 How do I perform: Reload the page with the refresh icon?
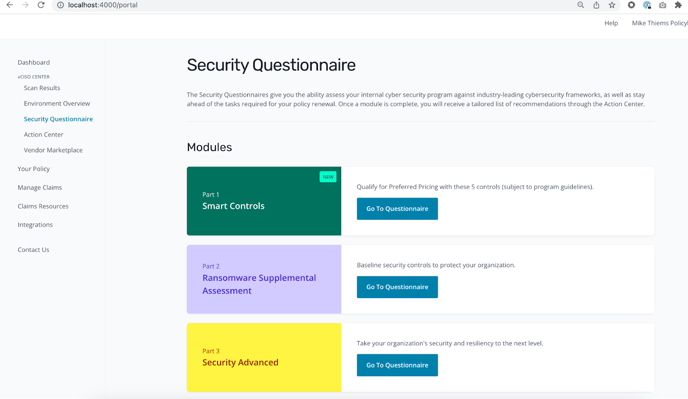click(41, 5)
